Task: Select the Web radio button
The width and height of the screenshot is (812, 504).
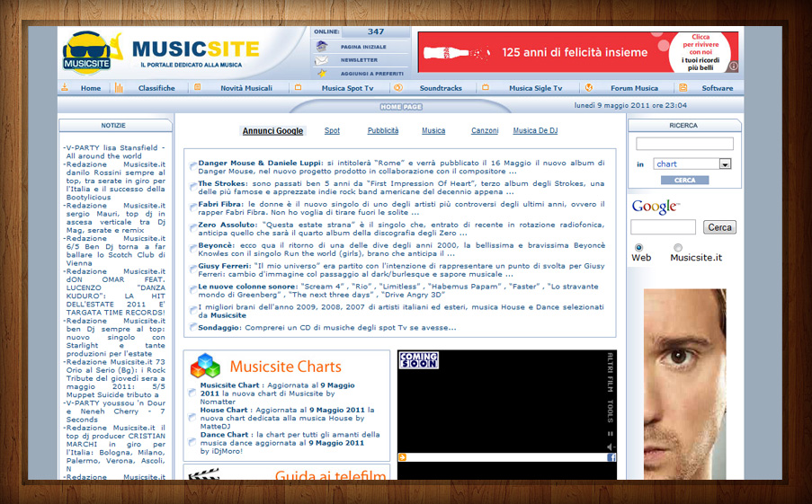Action: [638, 247]
